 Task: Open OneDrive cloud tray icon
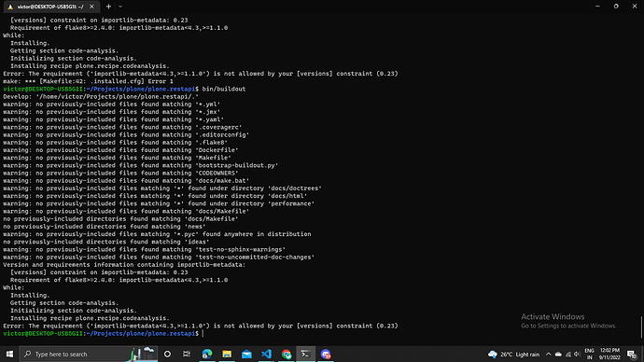[x=558, y=355]
